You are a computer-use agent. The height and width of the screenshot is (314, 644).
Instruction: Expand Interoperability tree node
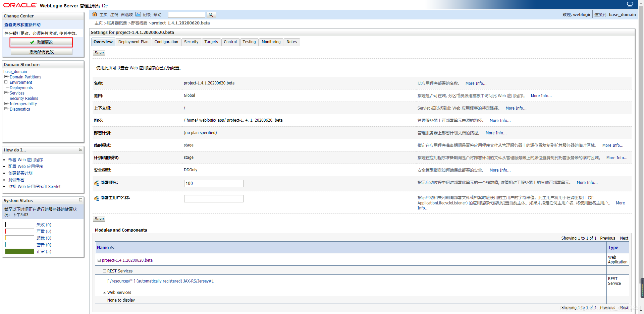pos(6,104)
